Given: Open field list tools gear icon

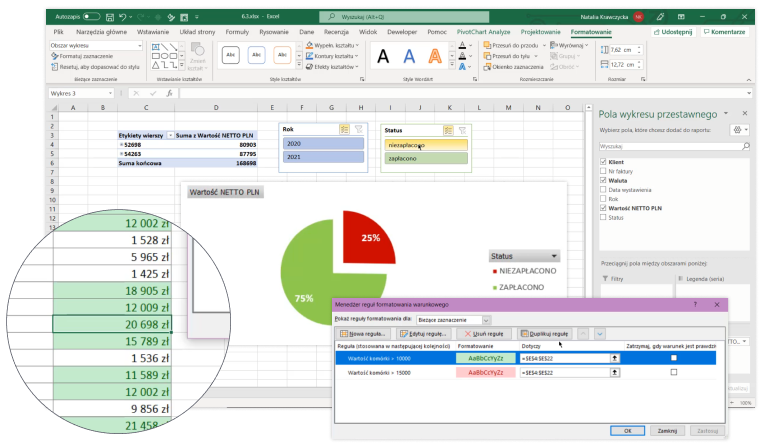Looking at the screenshot, I should click(737, 130).
